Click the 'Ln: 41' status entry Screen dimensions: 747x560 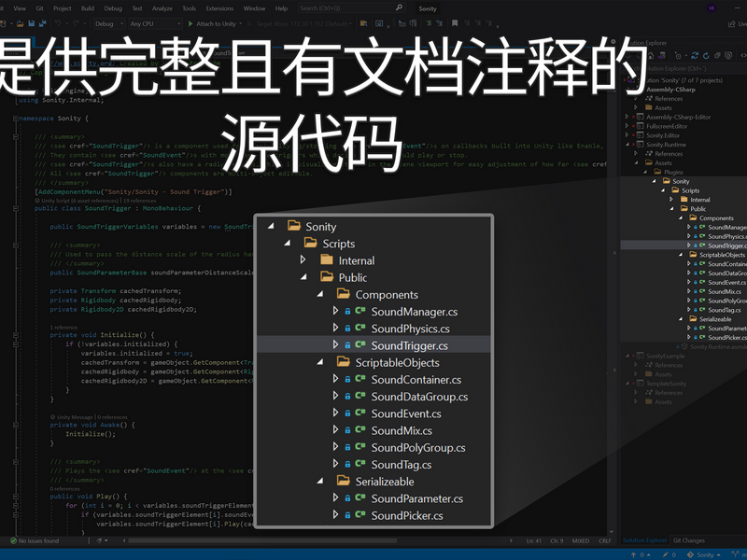pos(533,541)
